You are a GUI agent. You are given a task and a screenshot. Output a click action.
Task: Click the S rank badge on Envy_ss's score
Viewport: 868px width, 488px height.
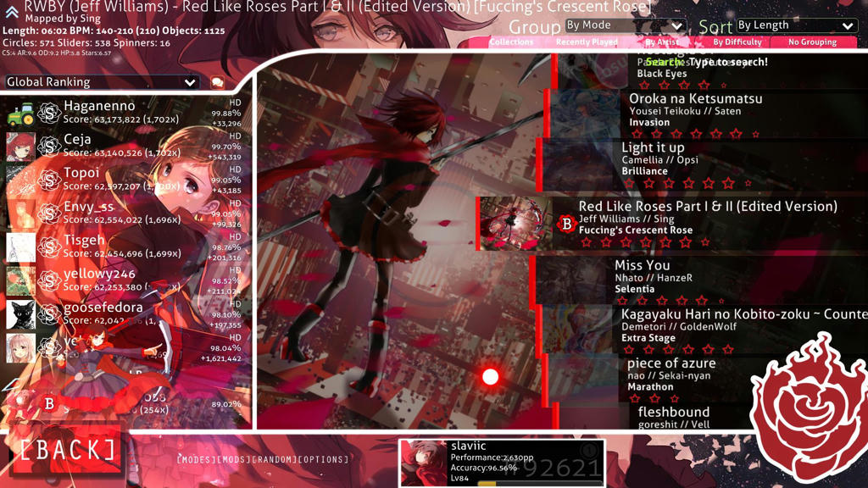(49, 213)
